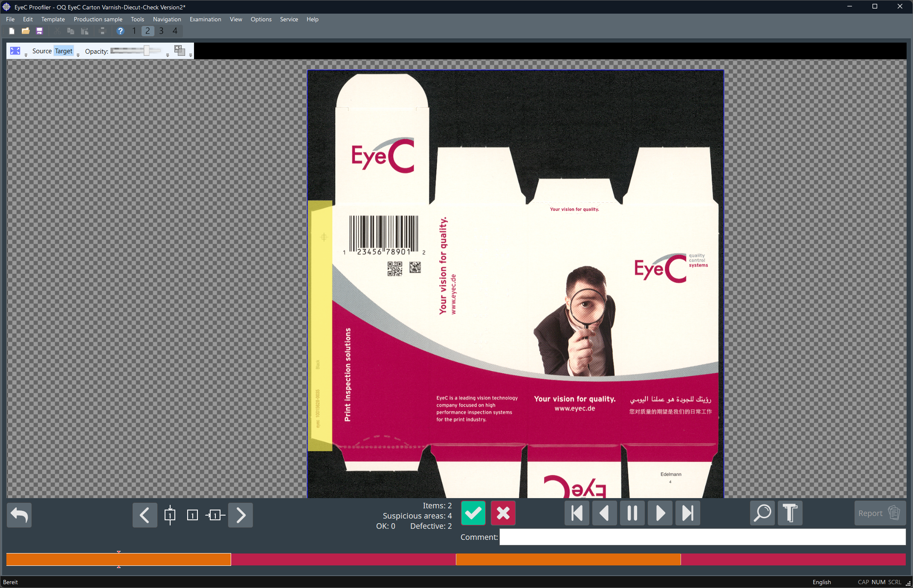Mark the area defective with red X

(503, 513)
